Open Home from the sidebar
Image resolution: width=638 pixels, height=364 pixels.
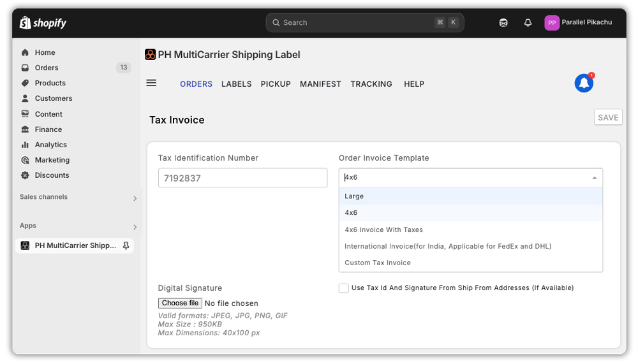point(45,52)
